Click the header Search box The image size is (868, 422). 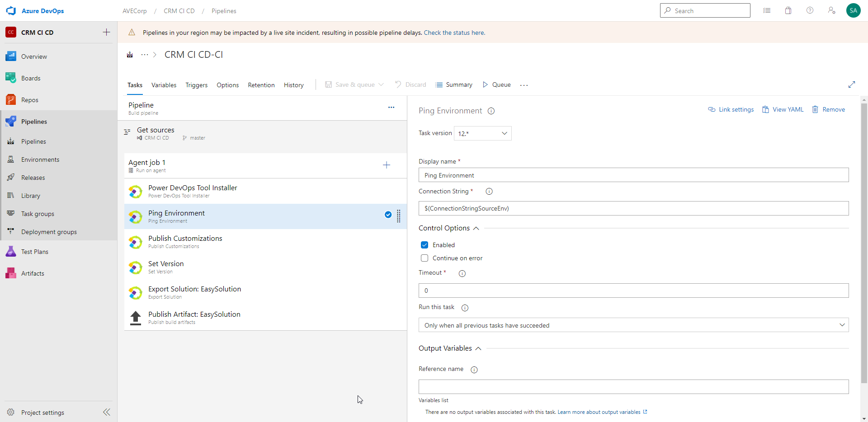[705, 10]
